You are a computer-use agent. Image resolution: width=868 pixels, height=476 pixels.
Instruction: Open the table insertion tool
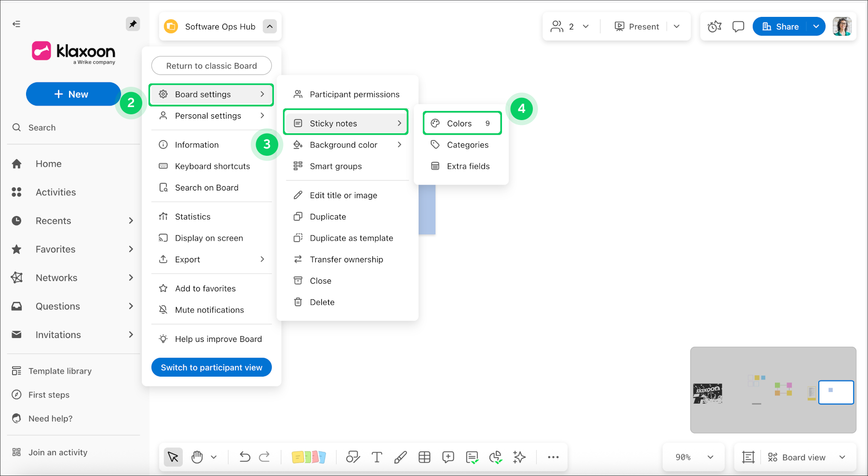[424, 457]
